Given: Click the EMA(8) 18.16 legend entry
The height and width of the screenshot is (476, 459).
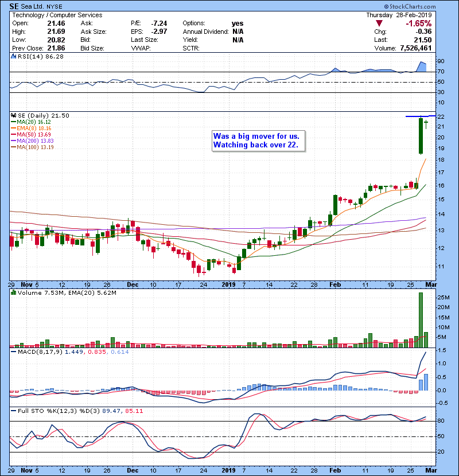Looking at the screenshot, I should click(31, 128).
